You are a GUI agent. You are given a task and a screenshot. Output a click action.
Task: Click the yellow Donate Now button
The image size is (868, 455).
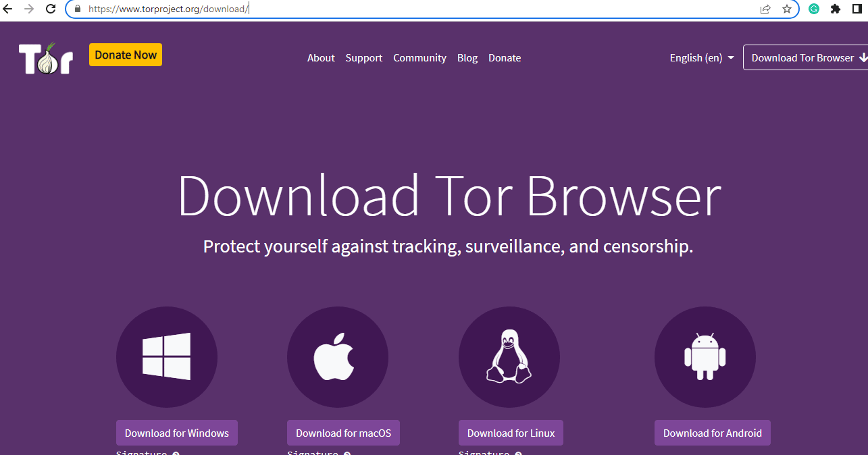point(126,55)
